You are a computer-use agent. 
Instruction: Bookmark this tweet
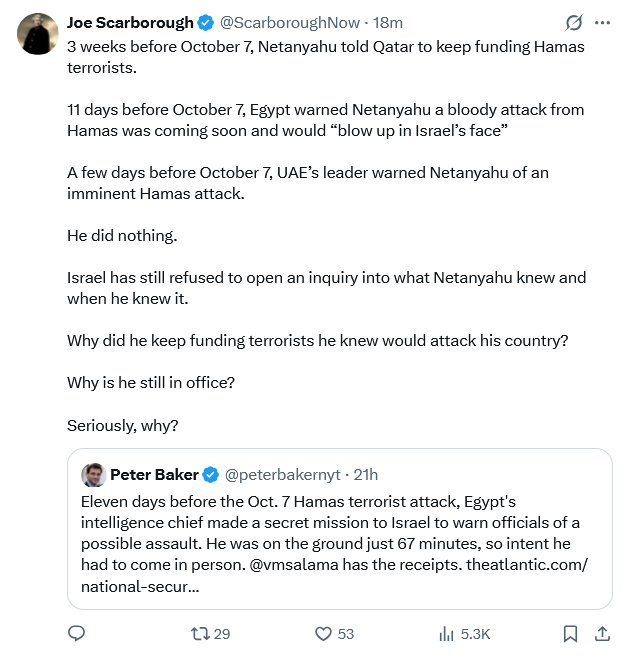570,633
